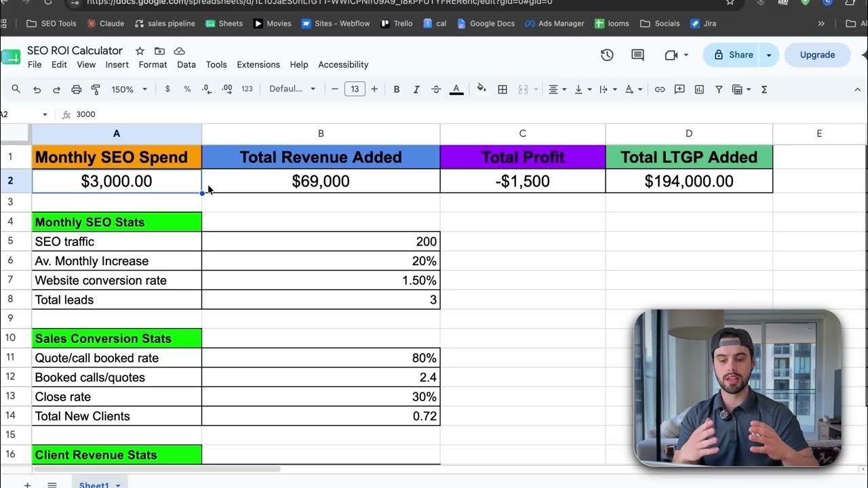Select column C header
The image size is (868, 488).
(x=523, y=134)
